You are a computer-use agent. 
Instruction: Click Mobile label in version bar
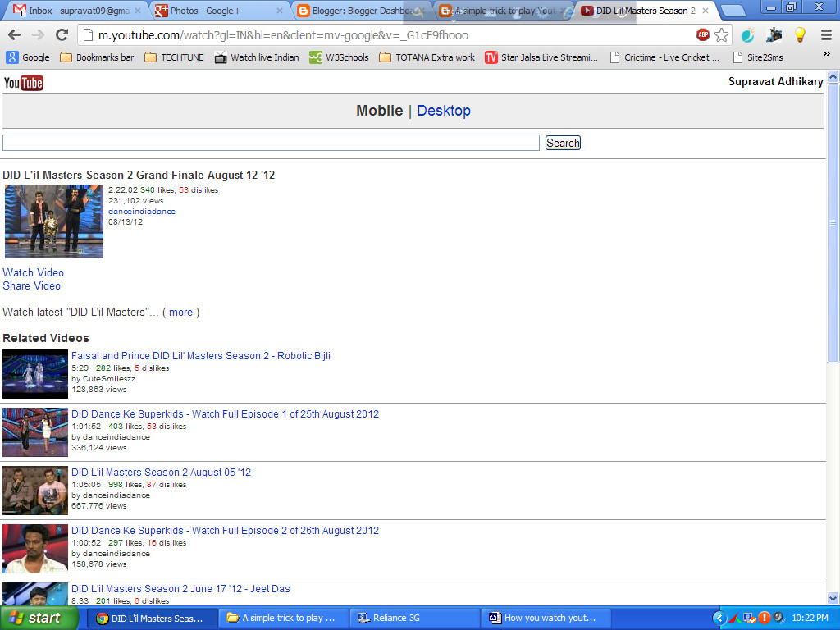(x=379, y=111)
